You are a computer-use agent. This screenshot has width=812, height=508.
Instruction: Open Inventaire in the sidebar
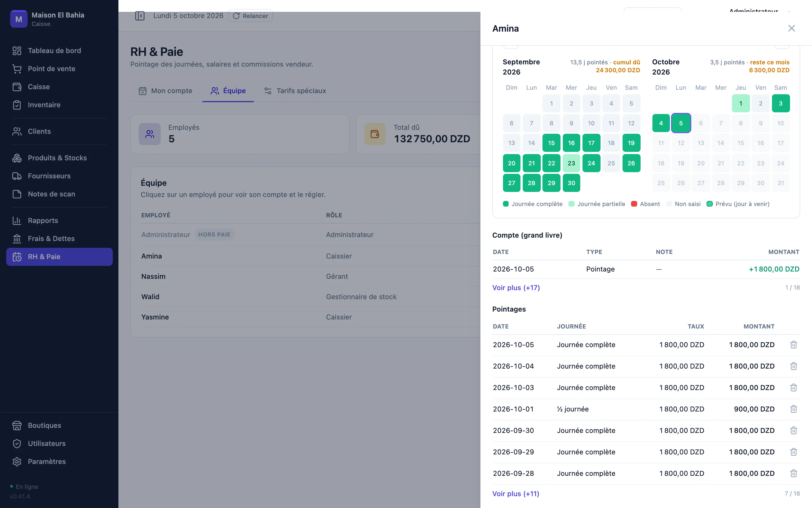59,105
